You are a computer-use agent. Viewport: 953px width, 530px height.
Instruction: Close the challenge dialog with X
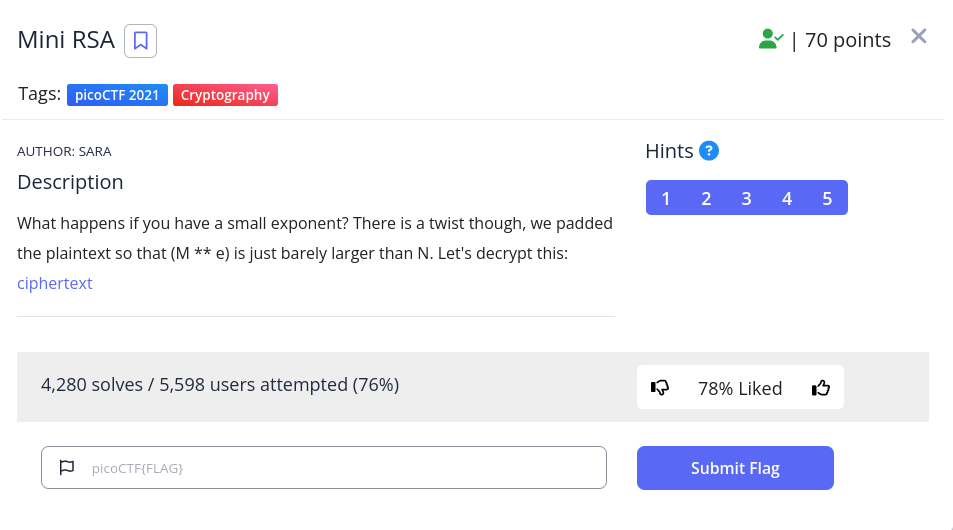point(919,37)
